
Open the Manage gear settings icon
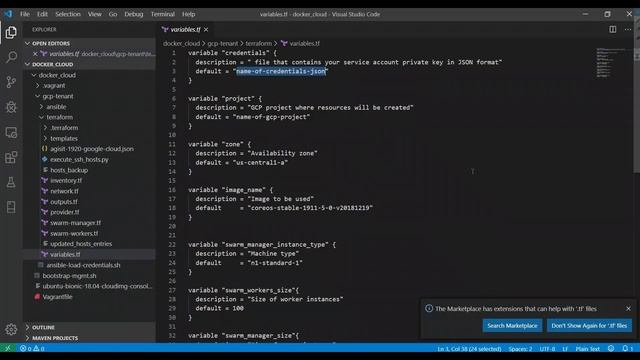[11, 329]
